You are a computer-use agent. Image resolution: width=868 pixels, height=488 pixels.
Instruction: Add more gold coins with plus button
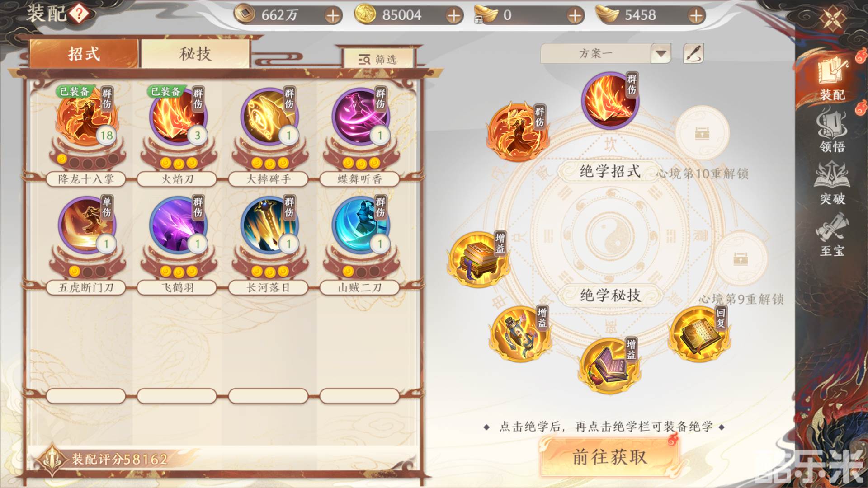coord(453,16)
